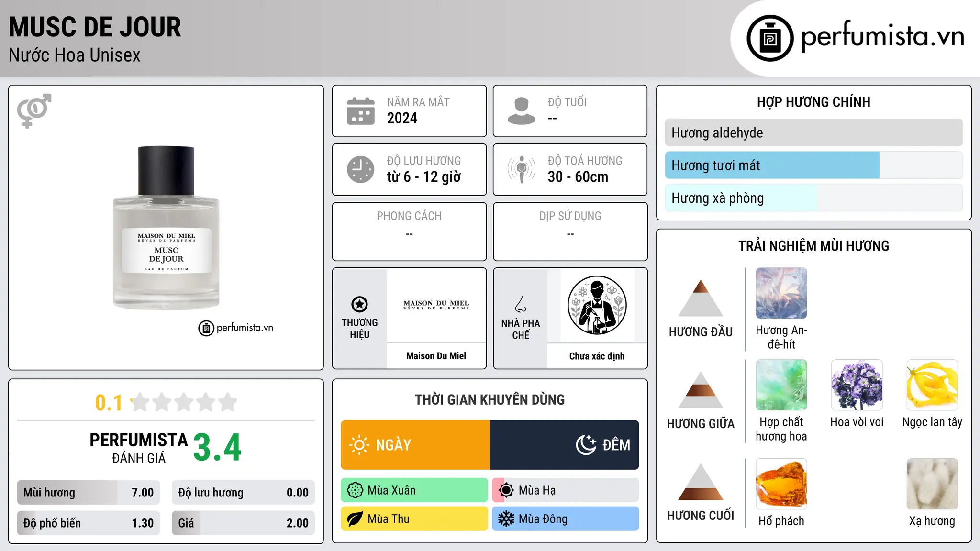Click the Chưa xác định perfumer label
The width and height of the screenshot is (980, 551).
pos(597,356)
